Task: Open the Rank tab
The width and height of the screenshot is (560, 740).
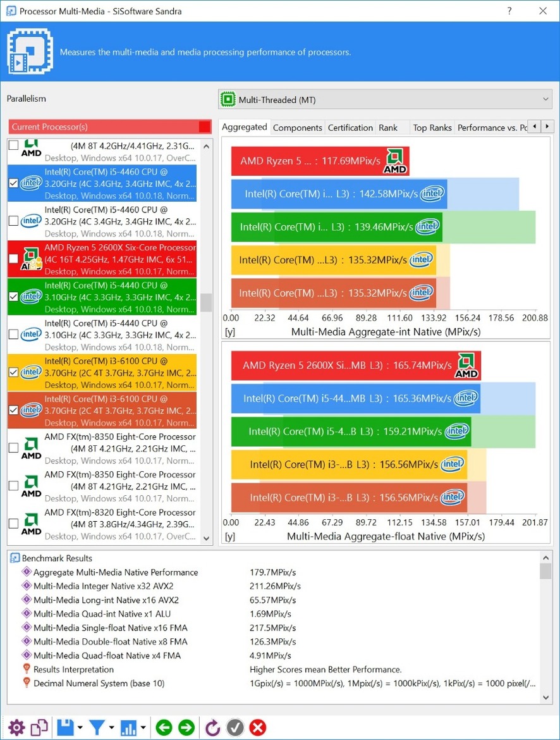Action: pos(388,127)
